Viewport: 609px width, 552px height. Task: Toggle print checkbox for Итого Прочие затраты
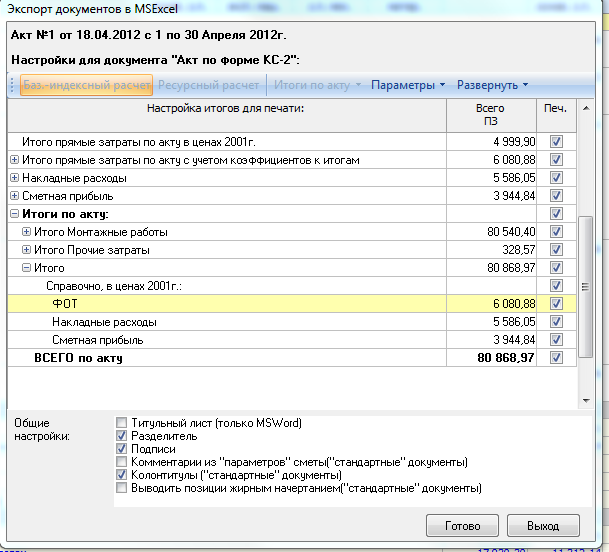coord(556,249)
